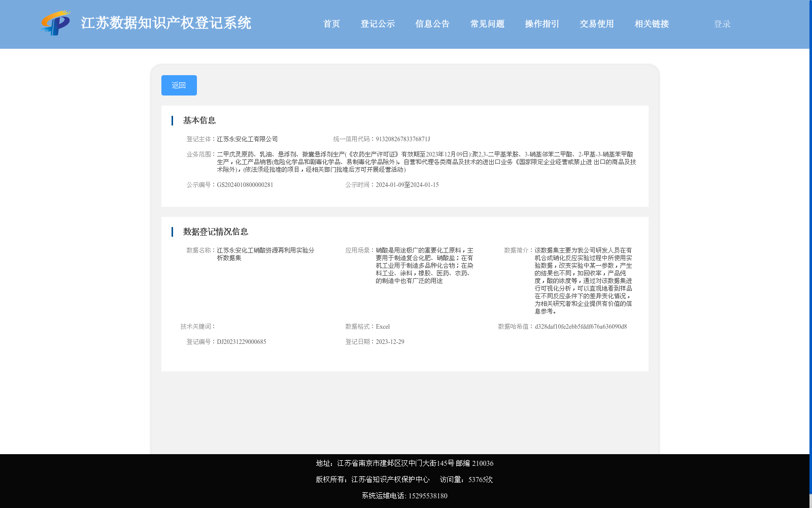This screenshot has height=508, width=812.
Task: Open the 登记公示 menu item
Action: coord(378,24)
